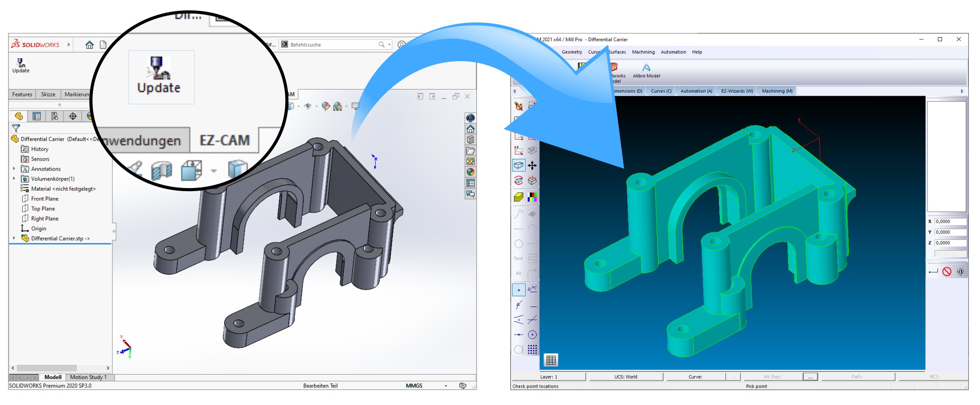
Task: Expand the Annotations tree node
Action: (x=14, y=169)
